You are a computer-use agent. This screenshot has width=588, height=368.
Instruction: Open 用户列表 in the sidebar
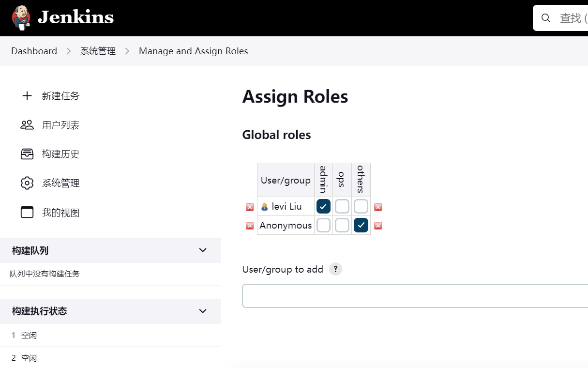(x=60, y=125)
